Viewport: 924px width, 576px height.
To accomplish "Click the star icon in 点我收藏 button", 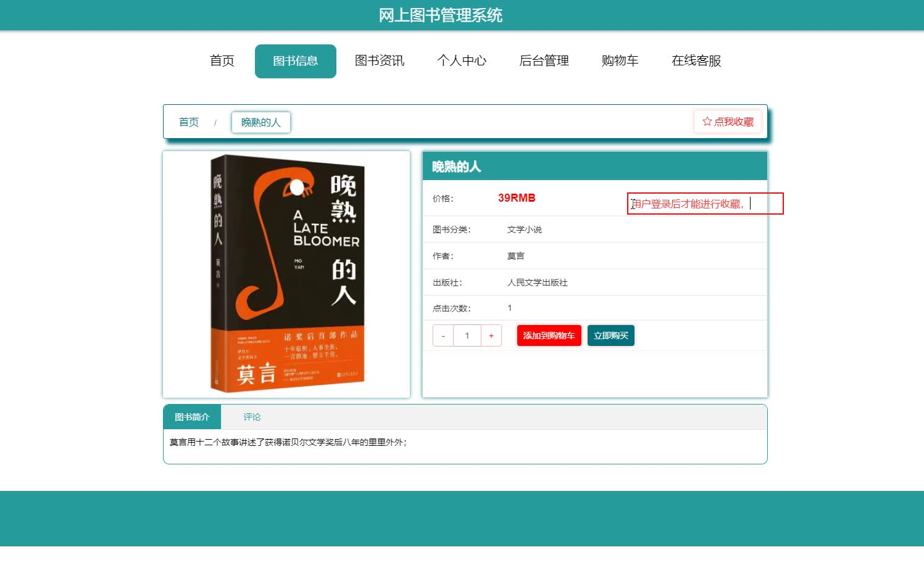I will pos(707,121).
